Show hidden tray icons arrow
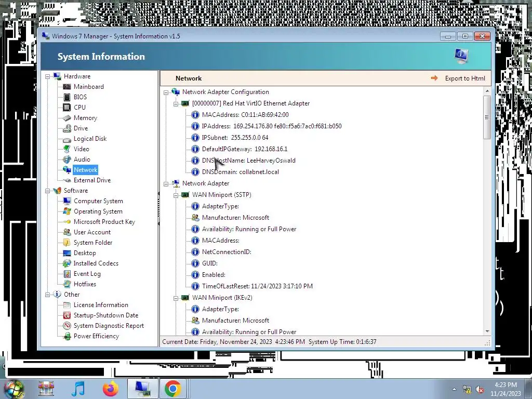Screen dimensions: 532x399 [454, 390]
